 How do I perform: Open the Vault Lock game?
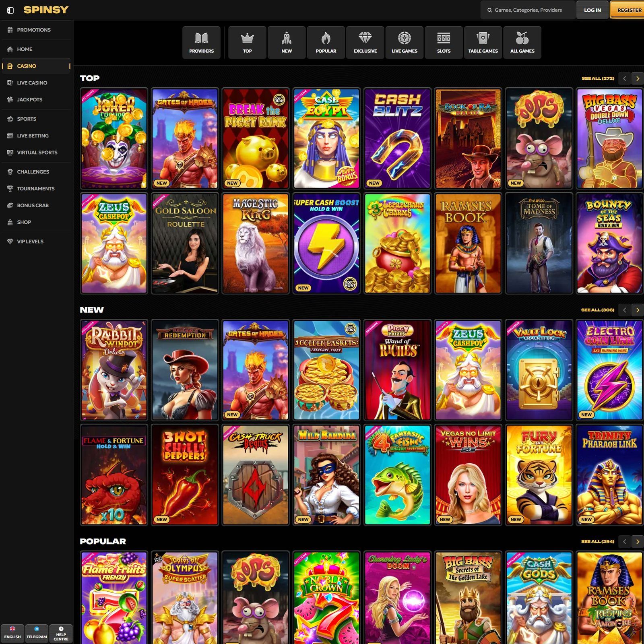[539, 370]
